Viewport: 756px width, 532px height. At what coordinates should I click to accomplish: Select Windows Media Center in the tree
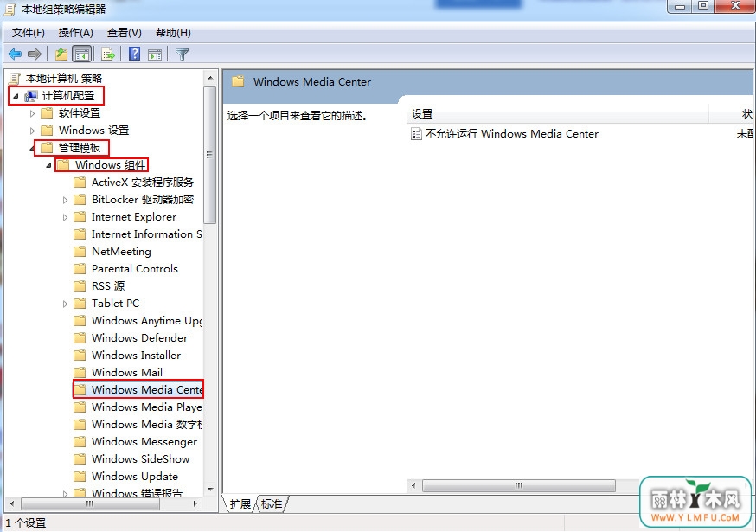(x=147, y=390)
